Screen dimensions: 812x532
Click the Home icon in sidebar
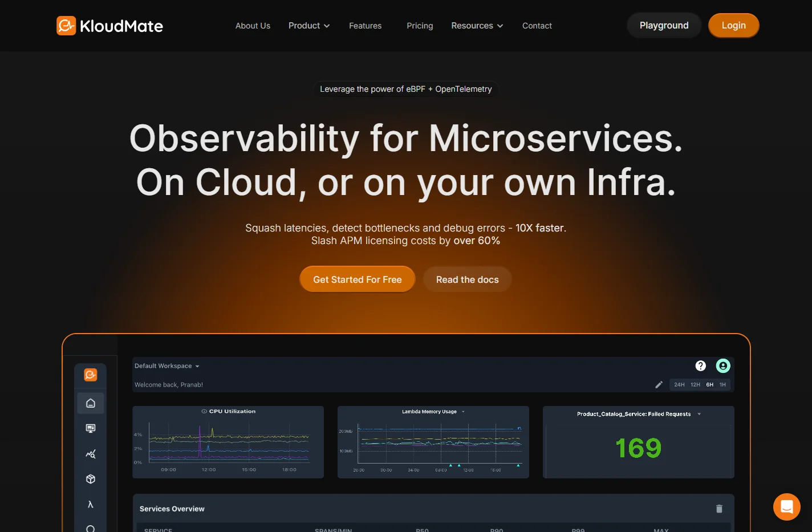click(91, 403)
